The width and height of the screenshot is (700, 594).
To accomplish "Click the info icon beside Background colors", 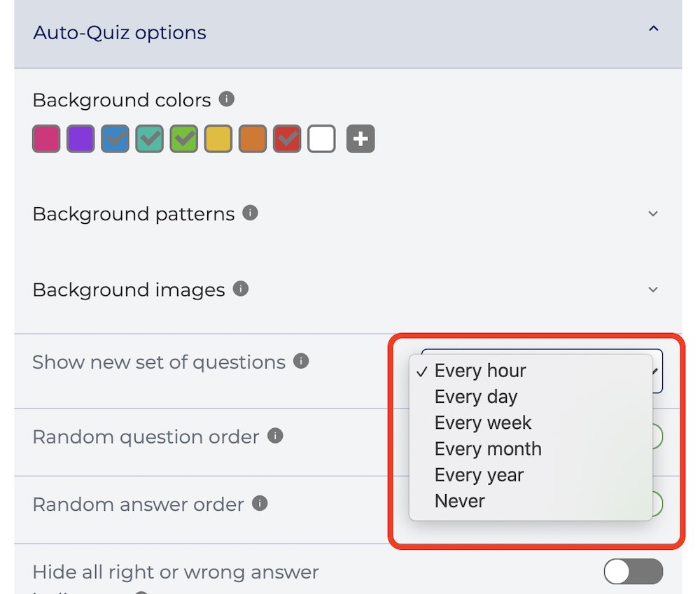I will [226, 99].
